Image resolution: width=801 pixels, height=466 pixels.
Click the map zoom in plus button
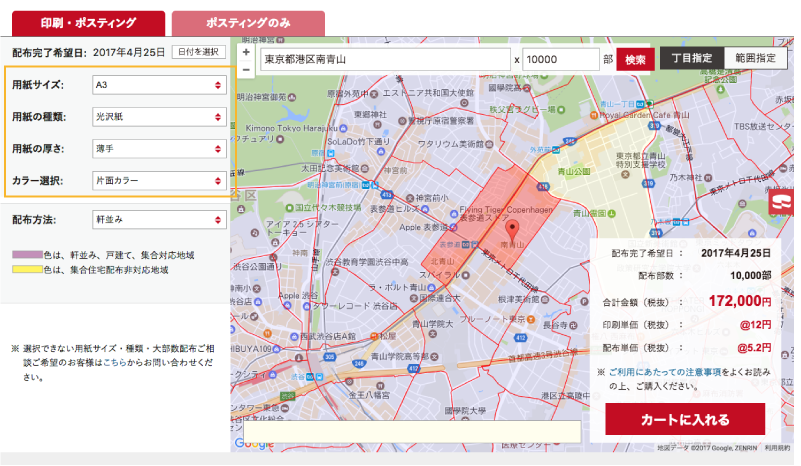click(x=246, y=50)
